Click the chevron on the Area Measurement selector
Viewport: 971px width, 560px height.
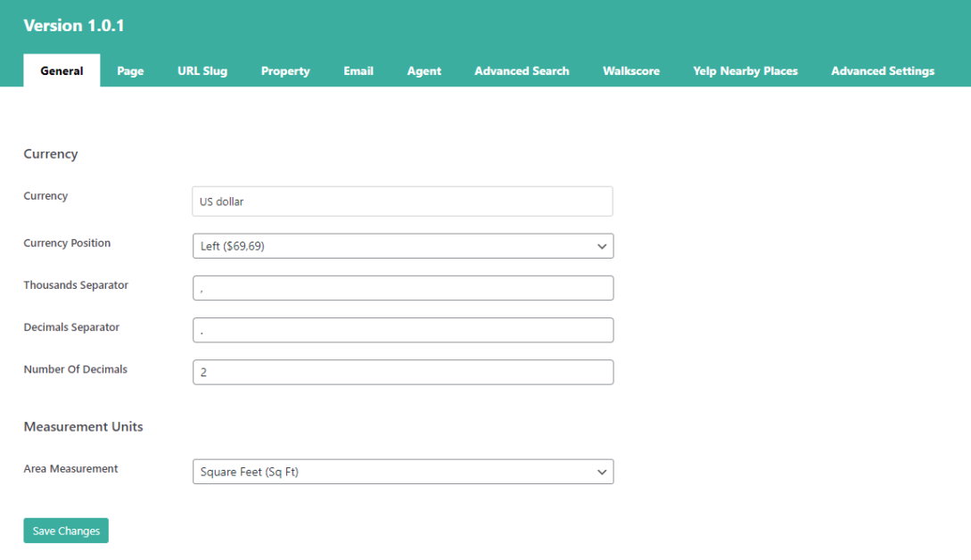[603, 472]
